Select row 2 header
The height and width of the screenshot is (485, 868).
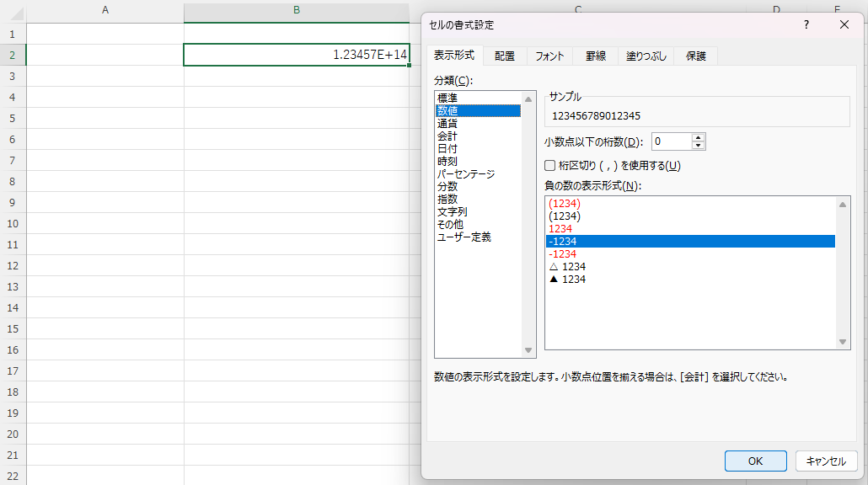[13, 55]
